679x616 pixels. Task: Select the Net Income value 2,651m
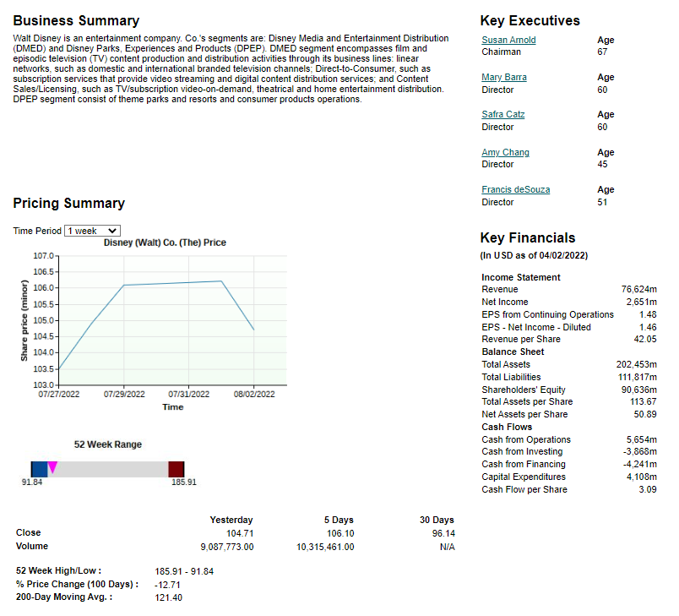coord(641,302)
